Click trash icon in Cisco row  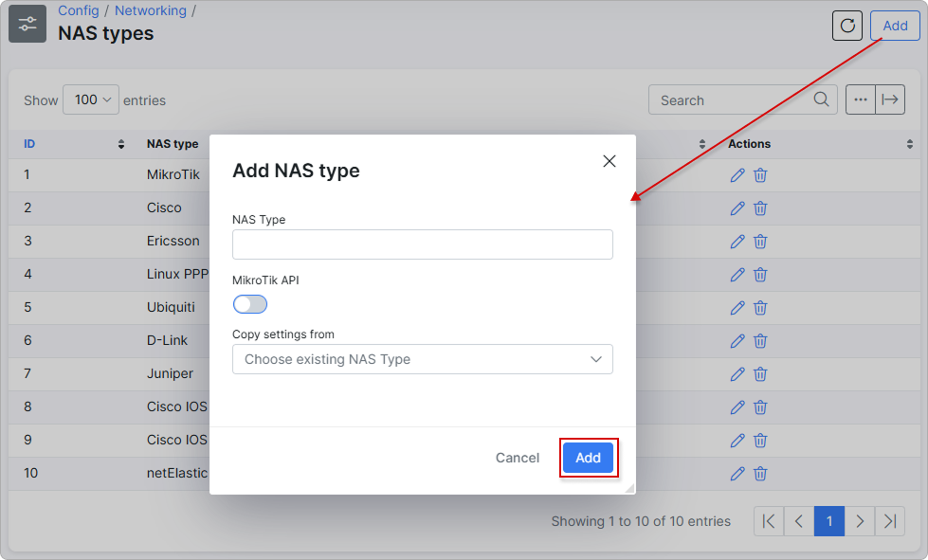tap(760, 208)
